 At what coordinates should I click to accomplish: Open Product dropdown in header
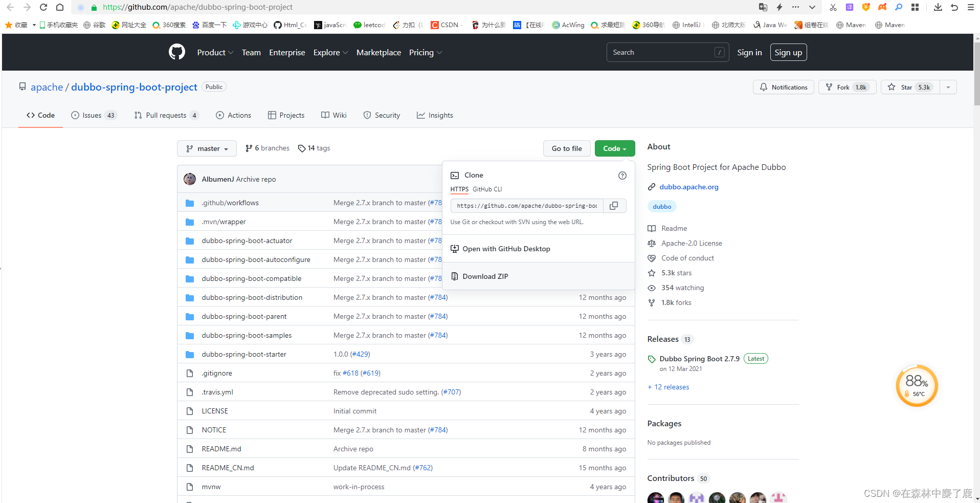215,52
